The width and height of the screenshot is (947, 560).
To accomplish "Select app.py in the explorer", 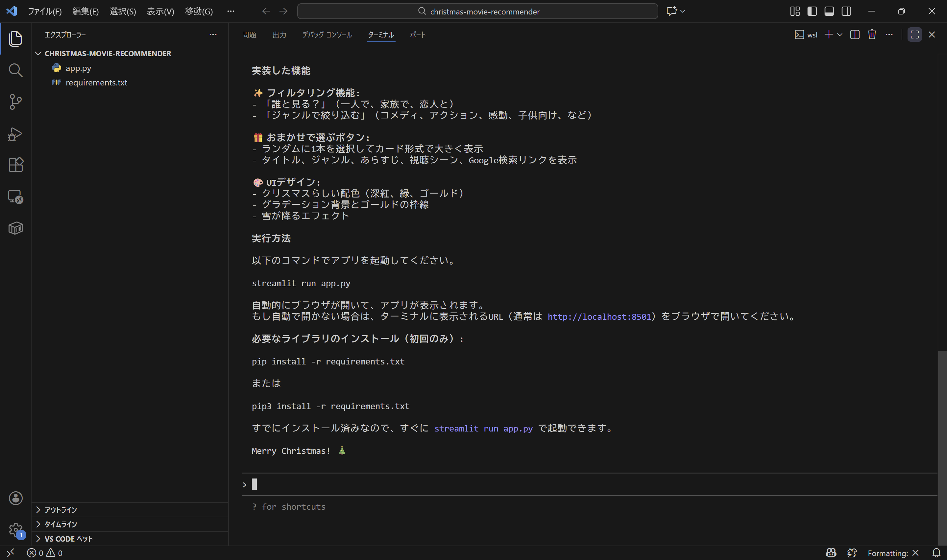I will [x=78, y=68].
